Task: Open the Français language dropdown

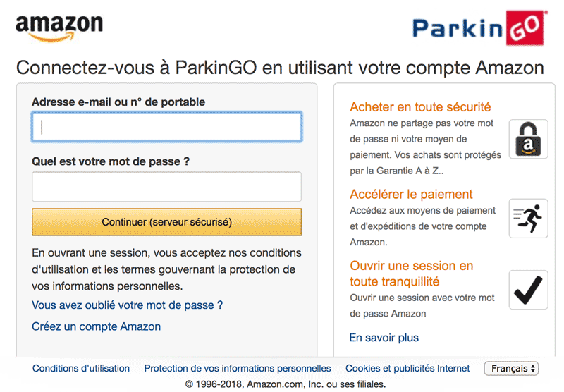Action: pyautogui.click(x=511, y=368)
